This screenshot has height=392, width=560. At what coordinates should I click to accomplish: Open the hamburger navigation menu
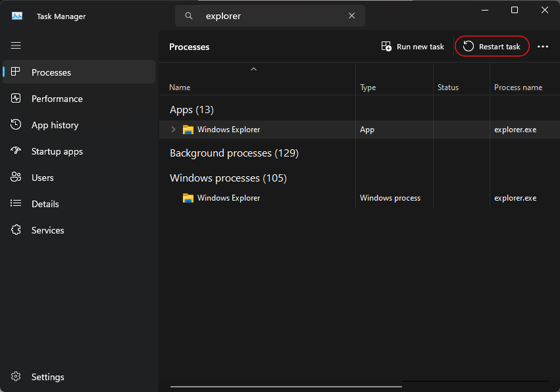tap(16, 45)
